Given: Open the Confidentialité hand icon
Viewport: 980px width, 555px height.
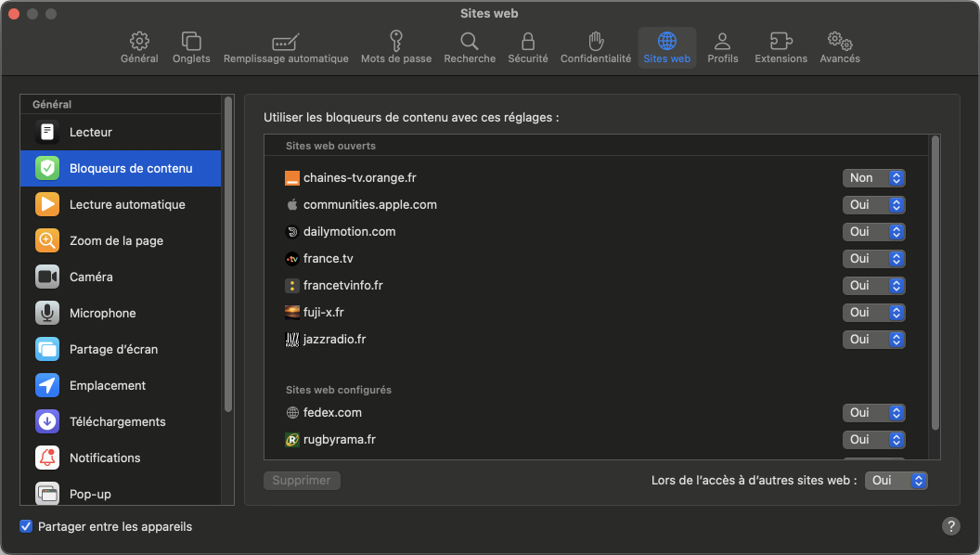Looking at the screenshot, I should point(596,41).
